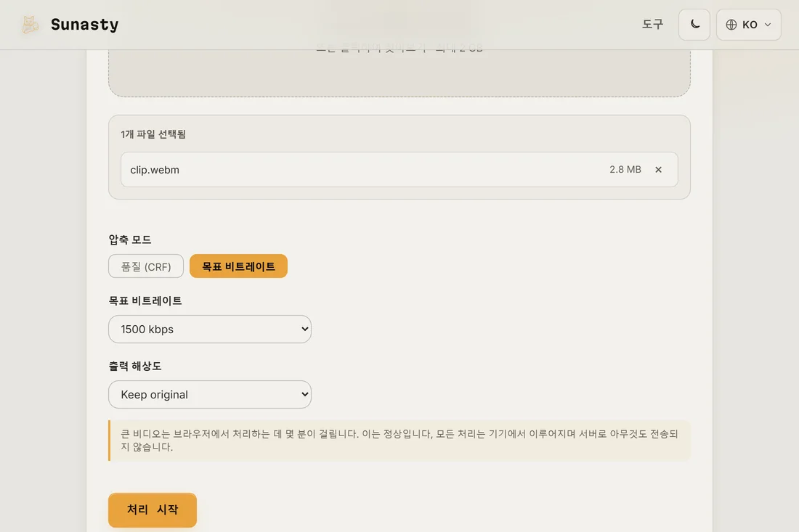The width and height of the screenshot is (799, 532).
Task: Open the KO language dropdown
Action: 748,25
